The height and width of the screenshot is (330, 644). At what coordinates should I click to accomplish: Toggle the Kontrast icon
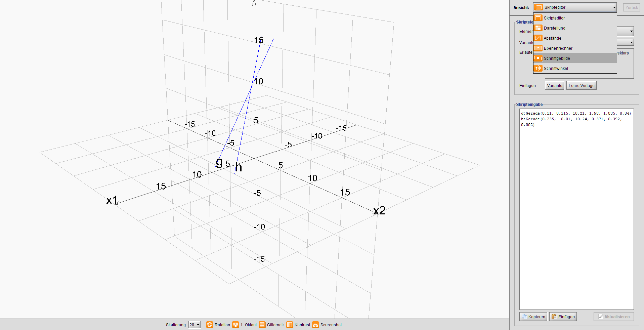[x=290, y=325]
